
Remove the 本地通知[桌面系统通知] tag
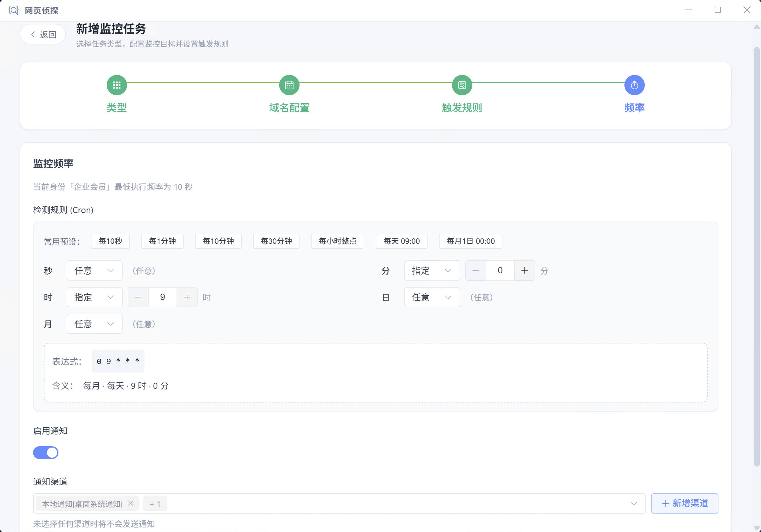[131, 503]
